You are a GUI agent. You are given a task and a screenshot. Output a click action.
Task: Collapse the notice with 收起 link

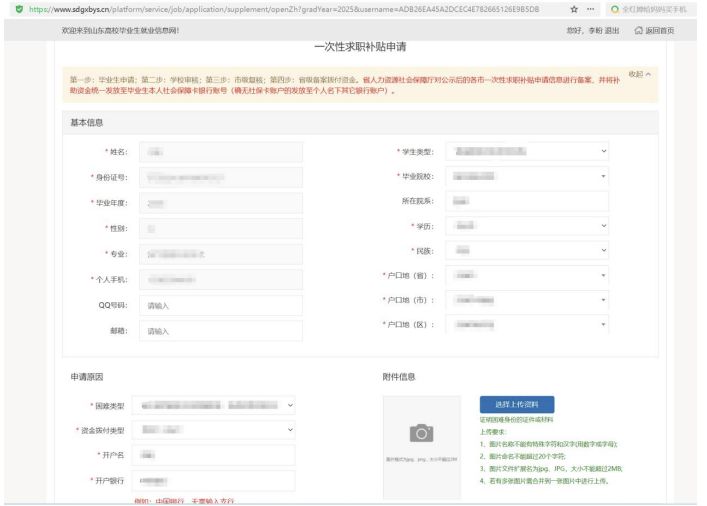point(639,74)
